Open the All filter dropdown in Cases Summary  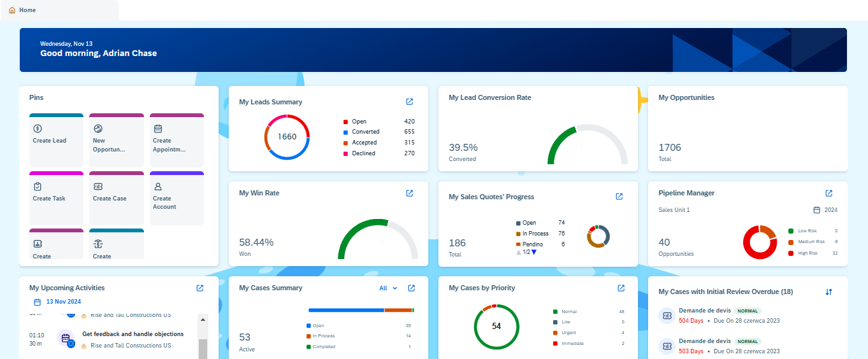[388, 288]
